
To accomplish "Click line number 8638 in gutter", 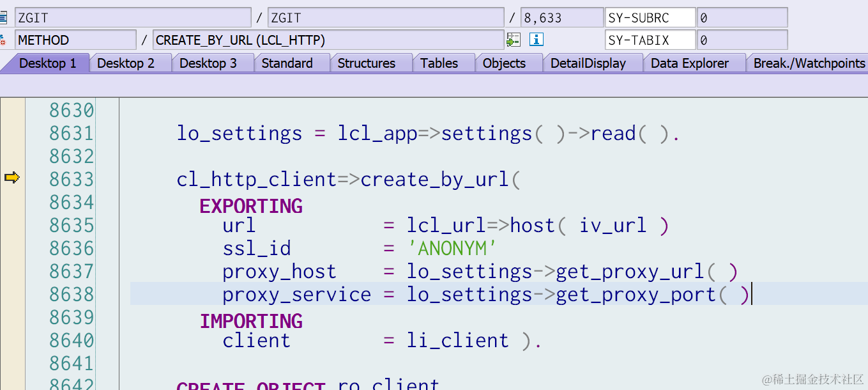I will [72, 295].
